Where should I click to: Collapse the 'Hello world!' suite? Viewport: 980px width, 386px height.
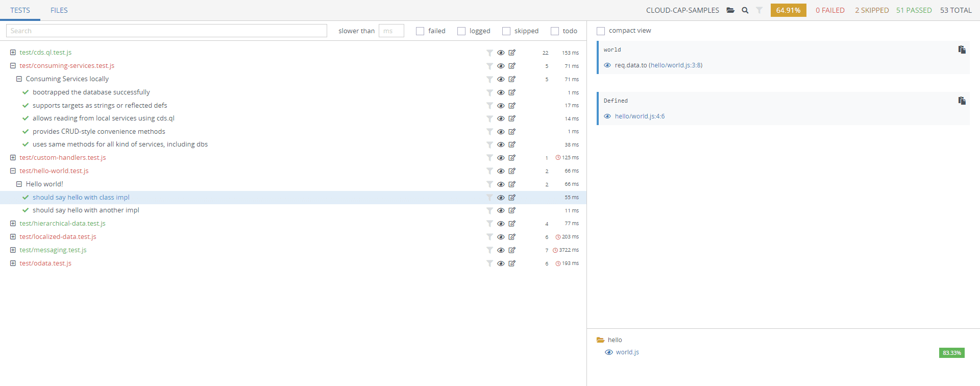19,184
